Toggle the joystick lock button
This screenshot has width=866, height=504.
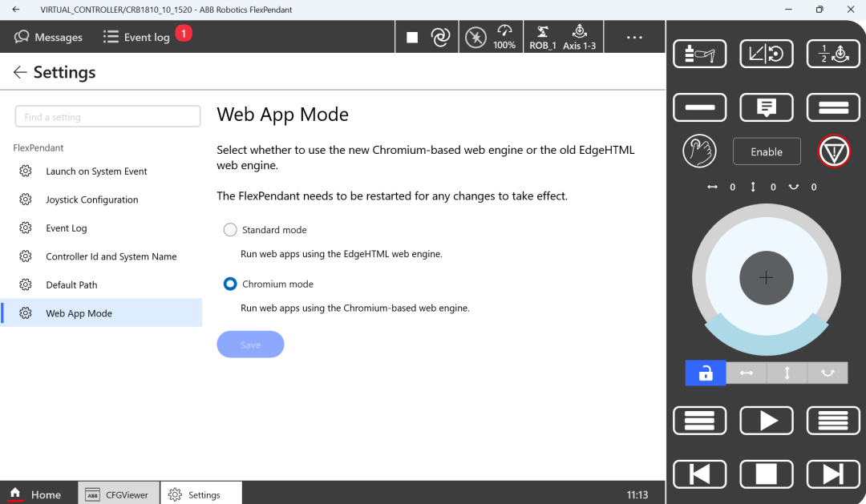pyautogui.click(x=706, y=373)
